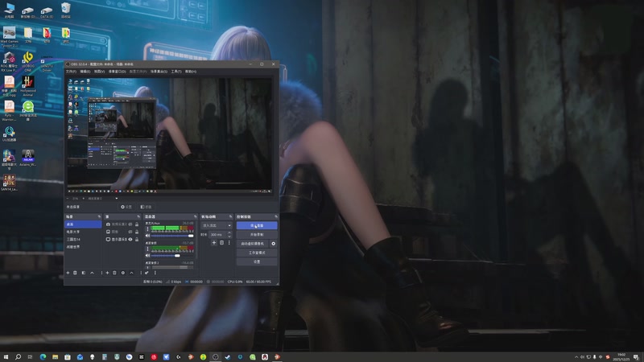Open the Docks menu in OBS
Screen dimensions: 644x362
point(117,72)
